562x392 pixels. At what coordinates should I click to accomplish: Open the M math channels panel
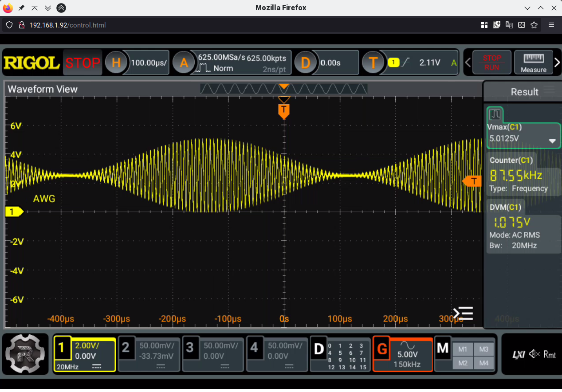[442, 349]
